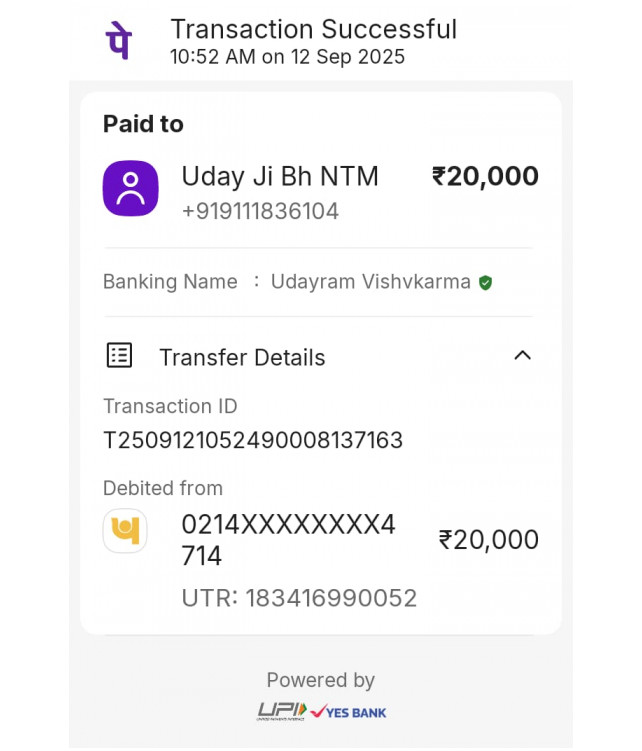Click the purple contact avatar icon

[x=131, y=188]
